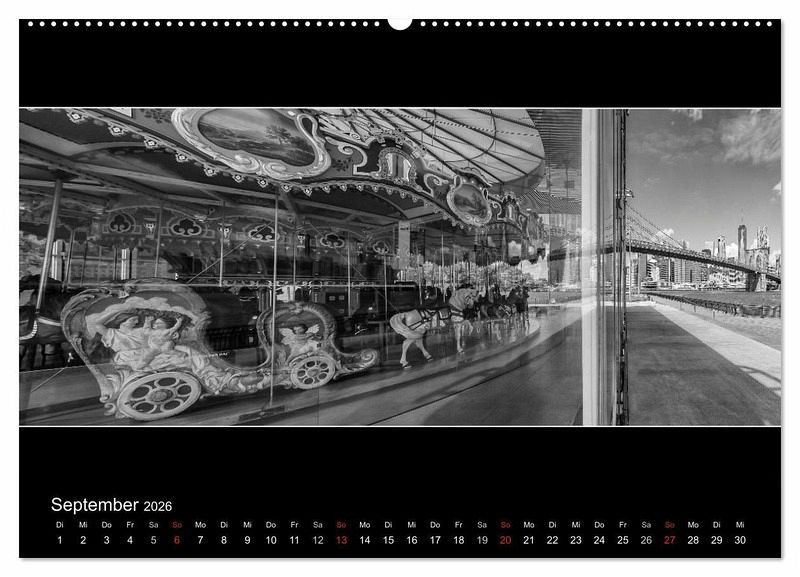Image resolution: width=800 pixels, height=577 pixels.
Task: Select the red Sunday date 6
Action: 177,540
